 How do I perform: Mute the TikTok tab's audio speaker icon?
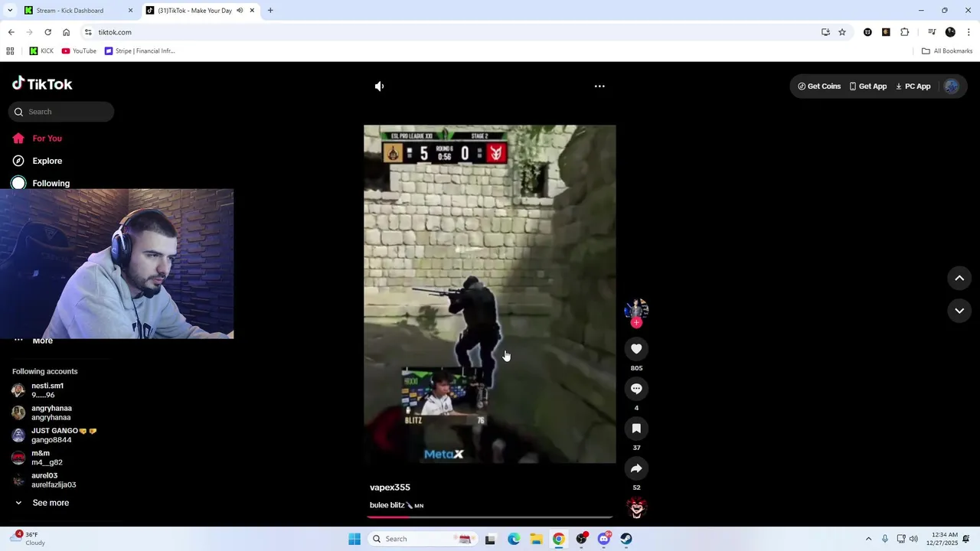[x=240, y=11]
